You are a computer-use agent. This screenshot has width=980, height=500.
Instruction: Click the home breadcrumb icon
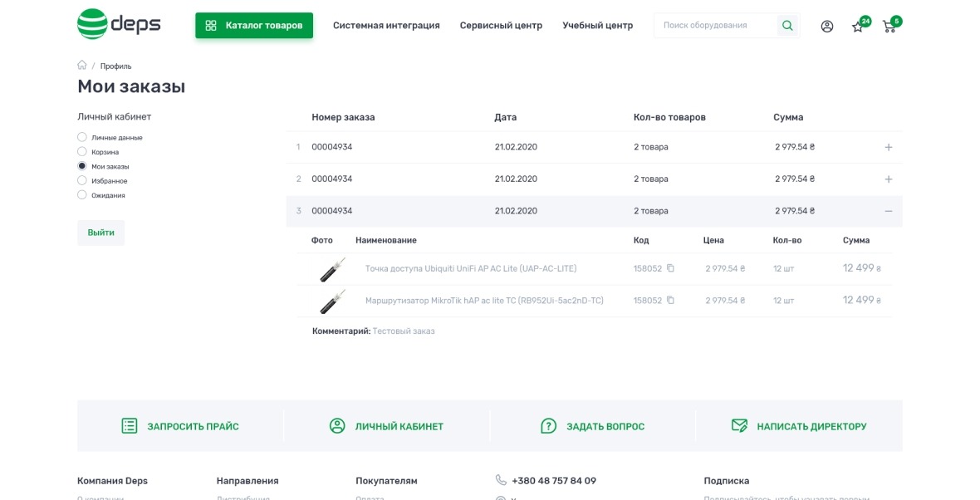(82, 66)
